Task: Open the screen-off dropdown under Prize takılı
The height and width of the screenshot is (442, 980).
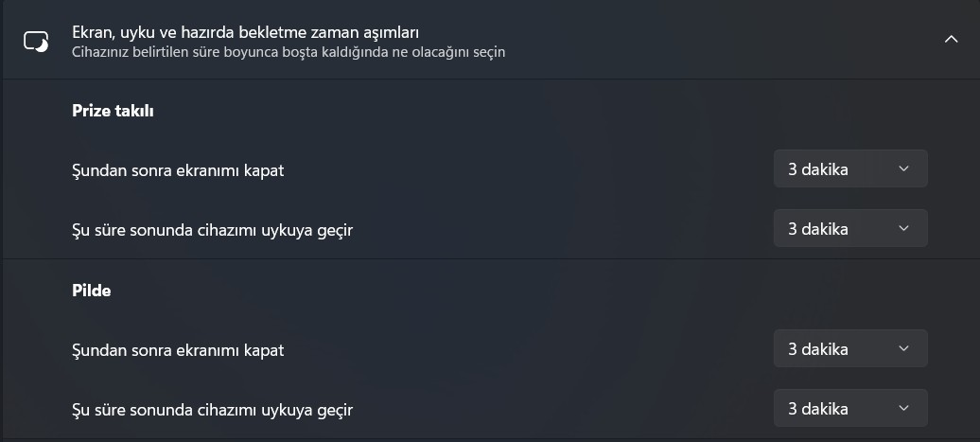Action: pos(850,168)
